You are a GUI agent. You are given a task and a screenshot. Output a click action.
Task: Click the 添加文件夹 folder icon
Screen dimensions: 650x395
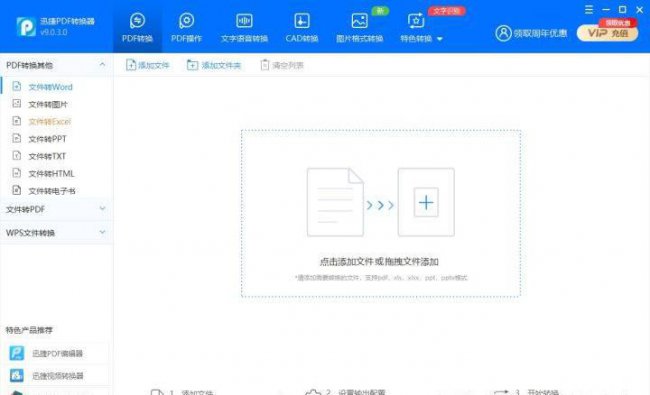click(x=192, y=65)
